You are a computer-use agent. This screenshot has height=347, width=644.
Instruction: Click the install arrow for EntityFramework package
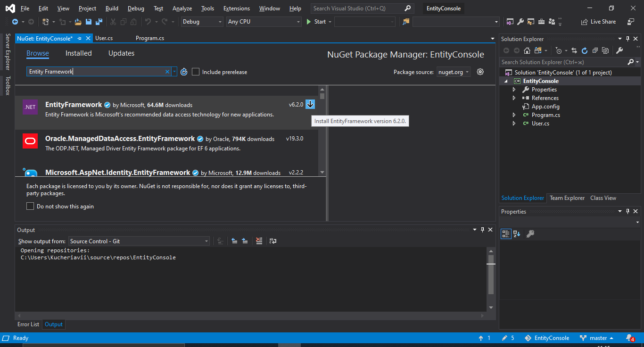click(310, 104)
